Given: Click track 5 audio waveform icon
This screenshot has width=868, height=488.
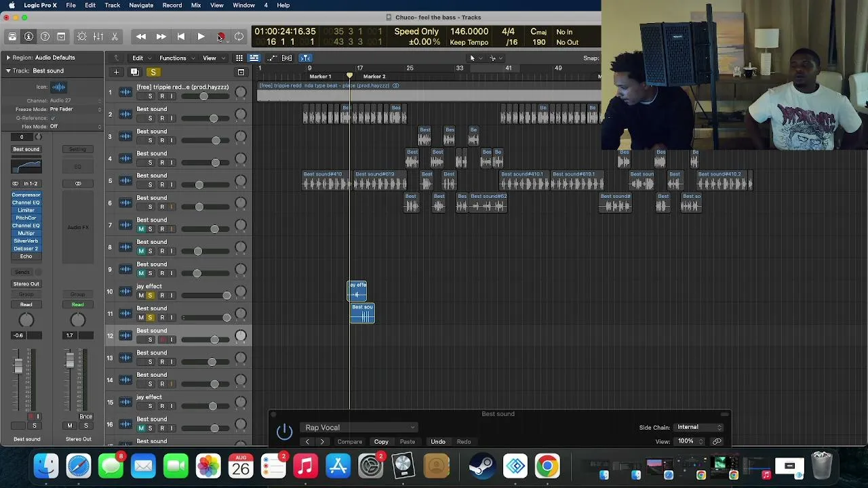Looking at the screenshot, I should (125, 180).
